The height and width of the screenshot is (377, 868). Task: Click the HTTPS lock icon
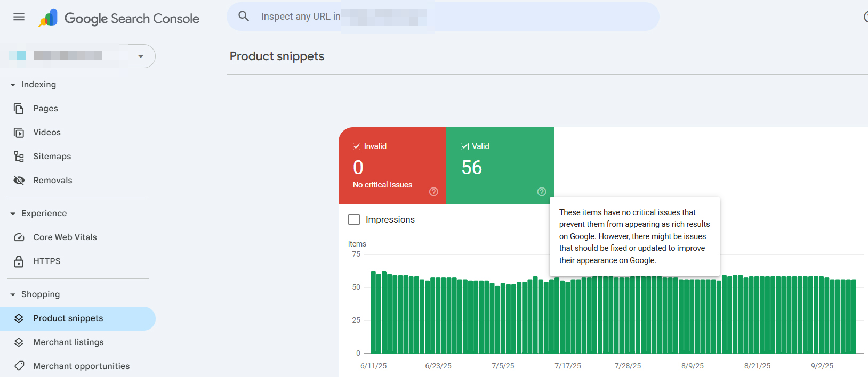pyautogui.click(x=19, y=261)
